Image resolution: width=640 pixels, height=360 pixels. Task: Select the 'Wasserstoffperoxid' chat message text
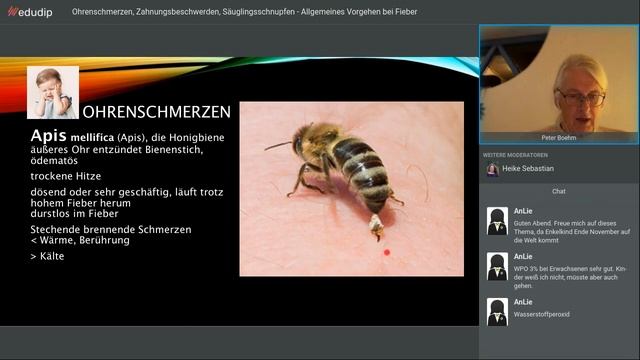[x=541, y=314]
